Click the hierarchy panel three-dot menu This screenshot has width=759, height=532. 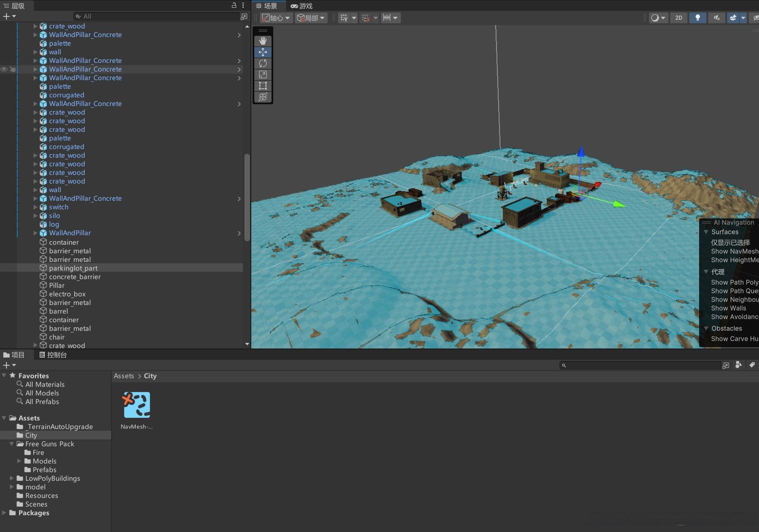[x=243, y=5]
